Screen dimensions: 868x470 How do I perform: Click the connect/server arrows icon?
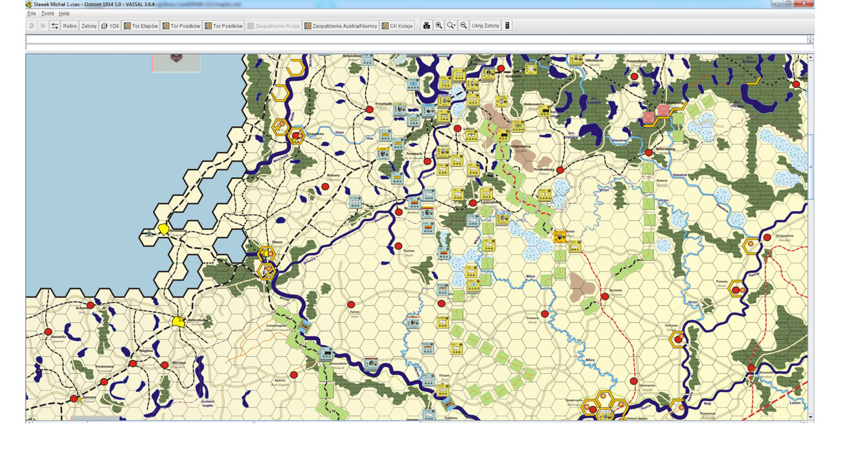point(55,26)
